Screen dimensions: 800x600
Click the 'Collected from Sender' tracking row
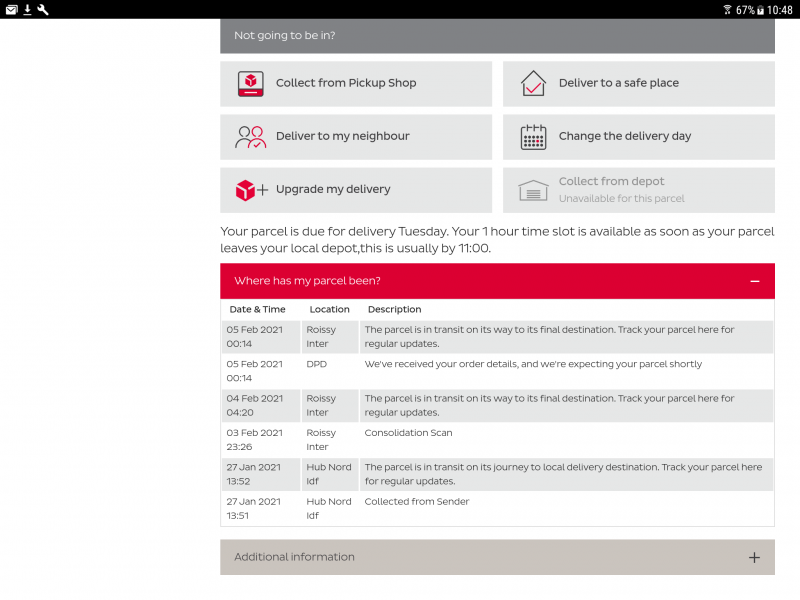pos(417,502)
